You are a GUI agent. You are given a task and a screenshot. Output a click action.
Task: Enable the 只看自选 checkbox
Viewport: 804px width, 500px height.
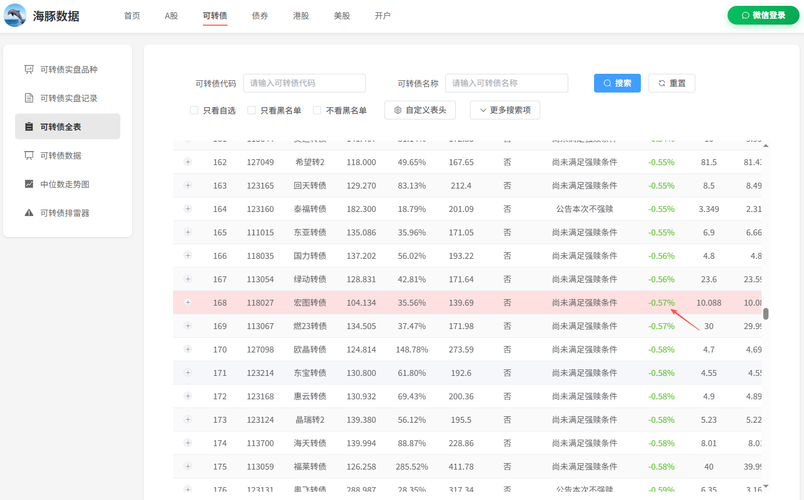(195, 110)
